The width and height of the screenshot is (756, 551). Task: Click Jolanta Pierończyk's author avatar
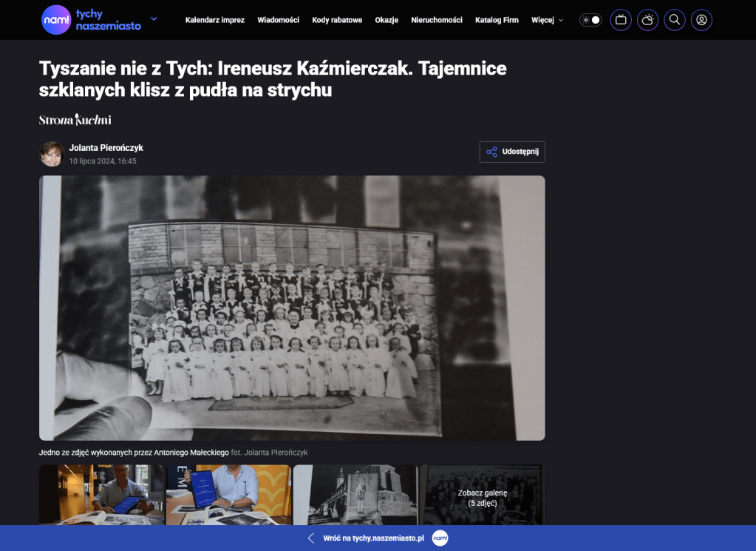tap(52, 154)
